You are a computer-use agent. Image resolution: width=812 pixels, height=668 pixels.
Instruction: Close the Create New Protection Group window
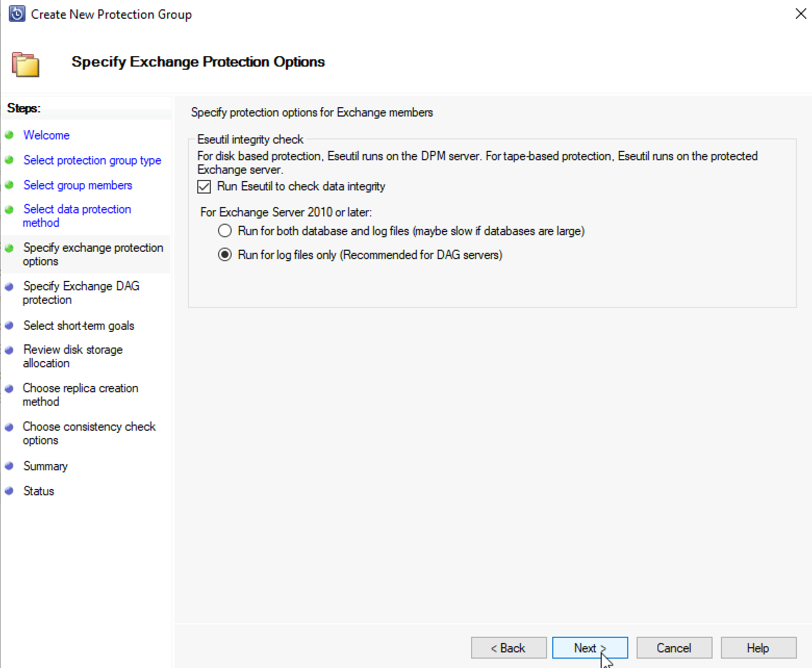click(x=801, y=14)
